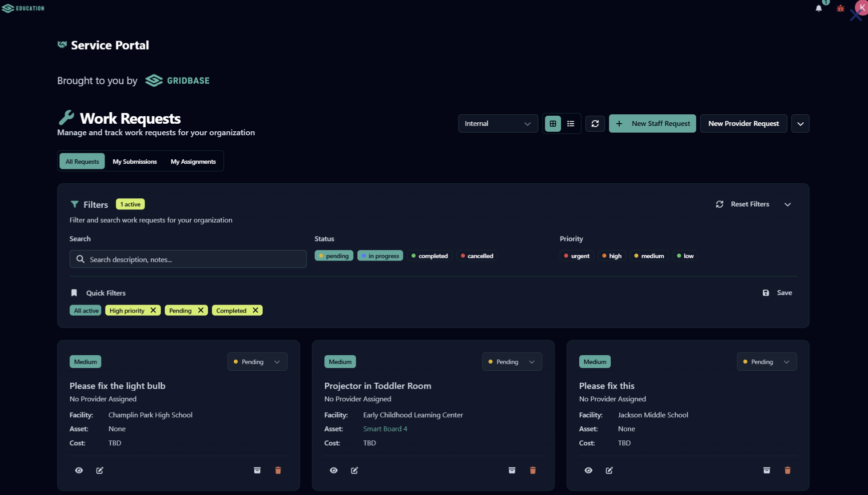868x495 pixels.
Task: Toggle the urgent priority filter
Action: (x=577, y=256)
